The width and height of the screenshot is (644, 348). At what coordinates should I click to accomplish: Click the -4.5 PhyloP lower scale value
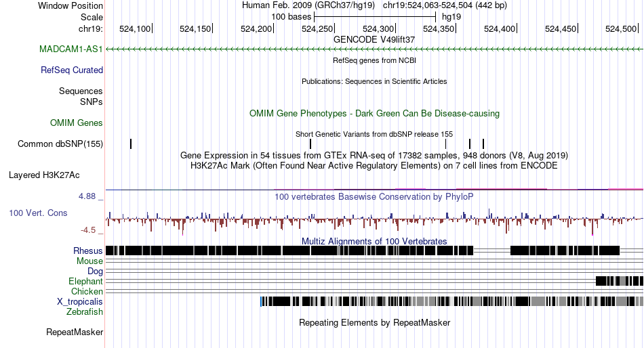coord(88,230)
